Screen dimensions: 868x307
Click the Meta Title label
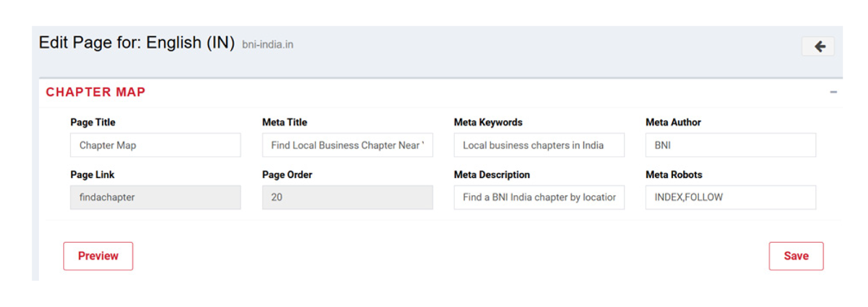click(x=285, y=122)
